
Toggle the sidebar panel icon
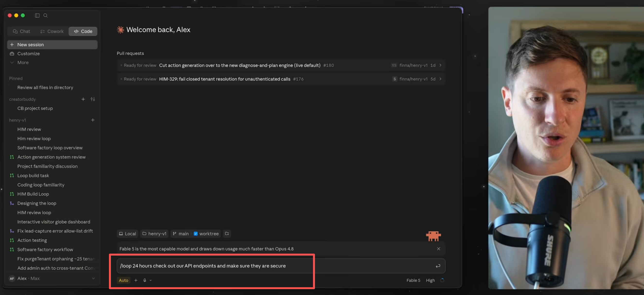pyautogui.click(x=37, y=16)
